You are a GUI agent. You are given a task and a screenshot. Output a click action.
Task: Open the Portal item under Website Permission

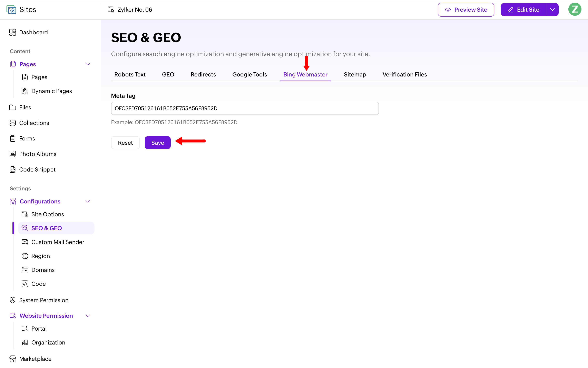(39, 329)
